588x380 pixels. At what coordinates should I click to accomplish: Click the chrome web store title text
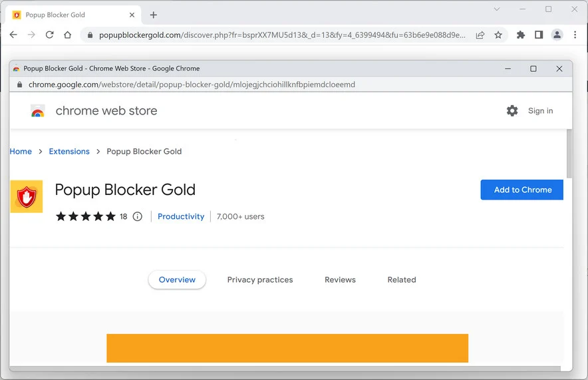[106, 110]
